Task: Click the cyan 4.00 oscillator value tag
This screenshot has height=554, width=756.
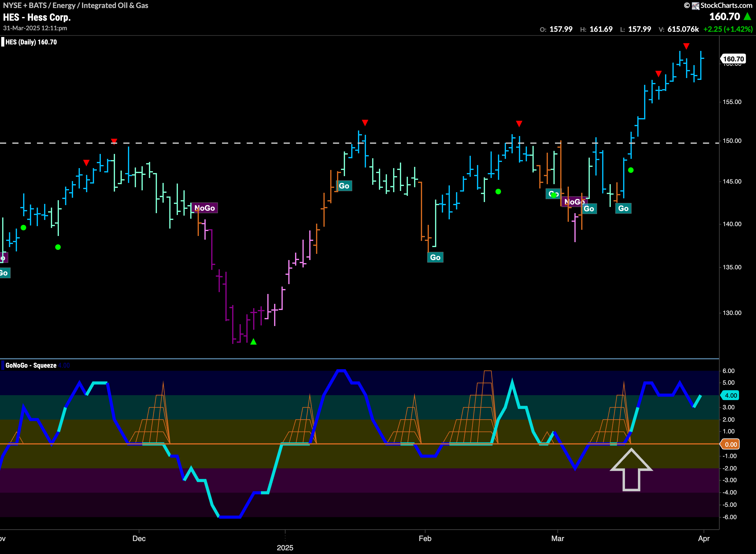Action: pos(730,395)
